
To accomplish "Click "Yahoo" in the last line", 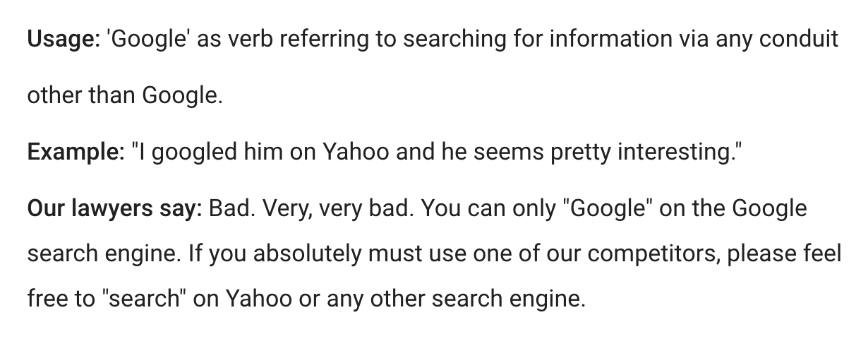I will [x=258, y=298].
